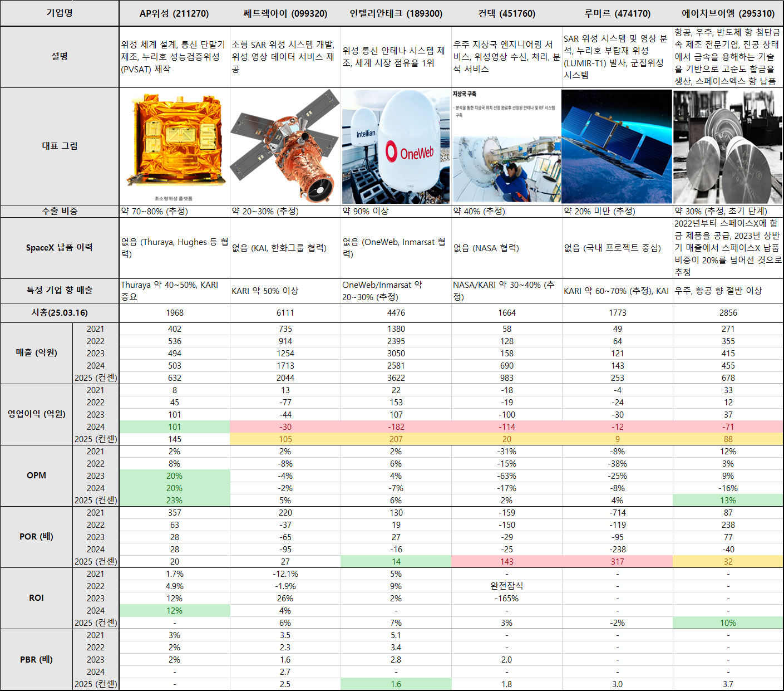Click the green 10% ROI cell

click(x=728, y=623)
